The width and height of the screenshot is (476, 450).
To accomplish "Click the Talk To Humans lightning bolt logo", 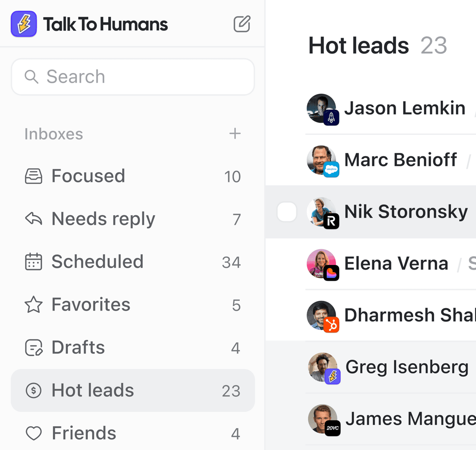I will (x=24, y=24).
